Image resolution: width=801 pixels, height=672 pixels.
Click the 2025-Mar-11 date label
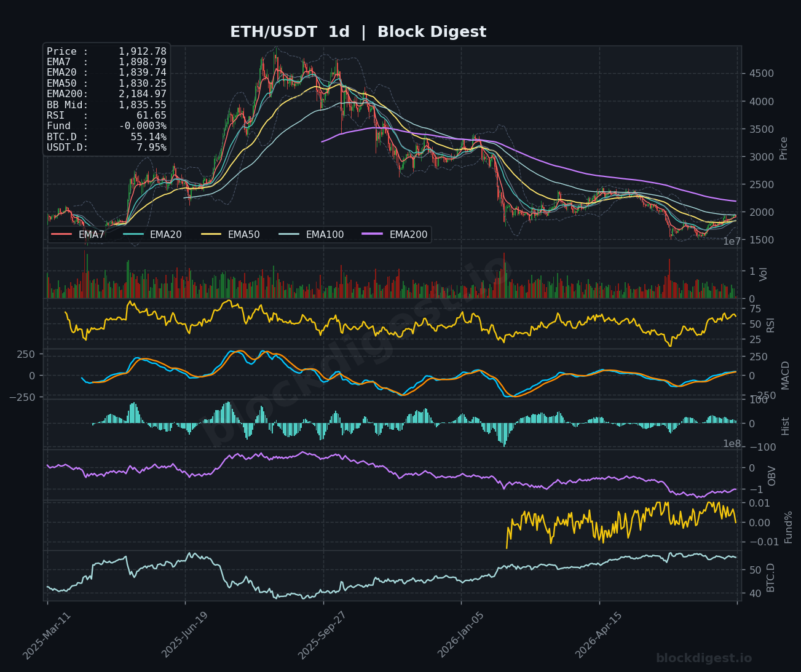pos(47,634)
